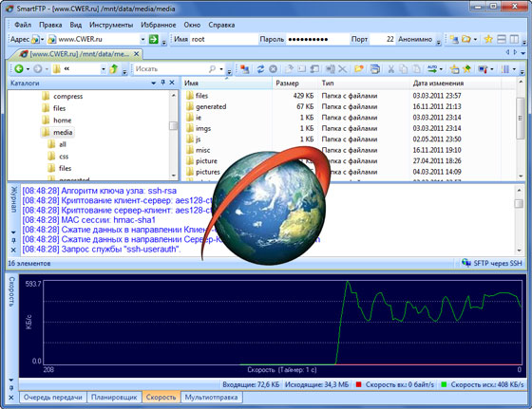532x409 pixels.
Task: Click the Delete X toolbar icon
Action: coord(343,68)
